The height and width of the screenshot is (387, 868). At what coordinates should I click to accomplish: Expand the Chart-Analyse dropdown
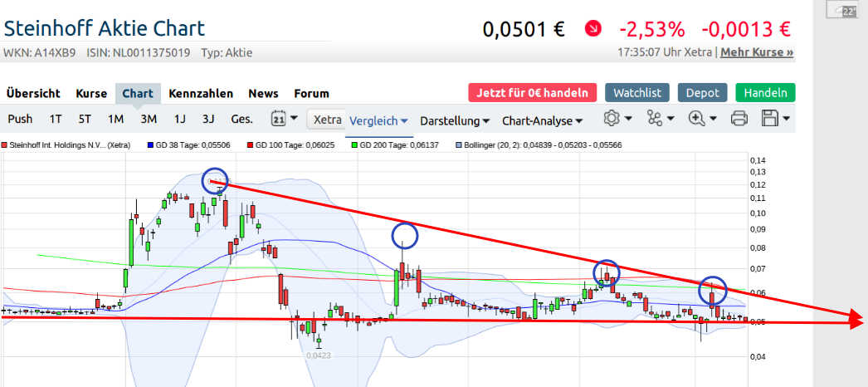543,120
